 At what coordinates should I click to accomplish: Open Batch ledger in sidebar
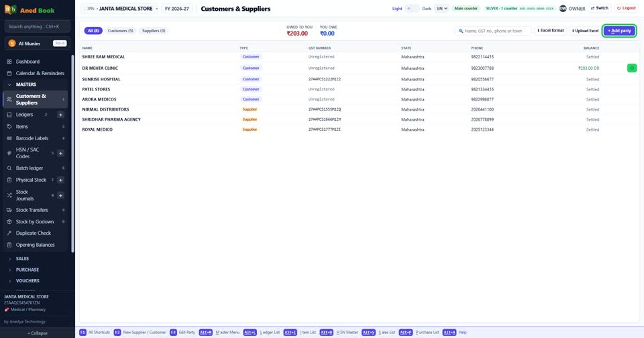[x=29, y=168]
